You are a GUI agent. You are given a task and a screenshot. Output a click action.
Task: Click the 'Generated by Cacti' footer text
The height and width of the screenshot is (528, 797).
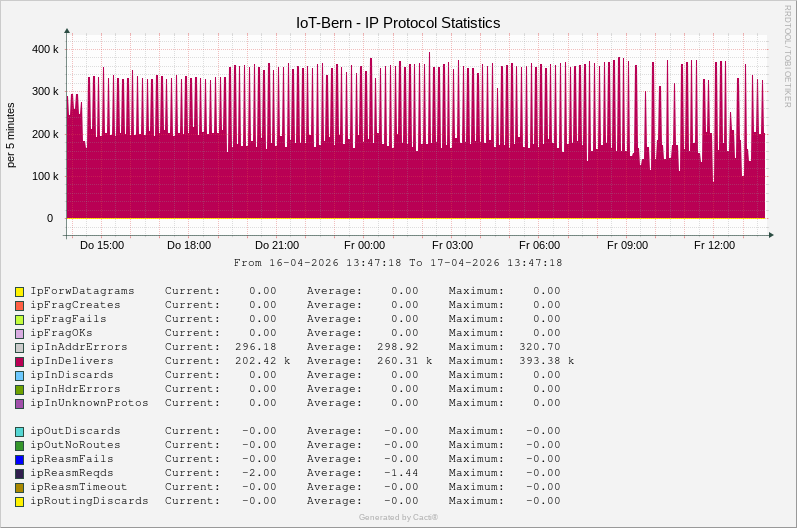(x=398, y=517)
